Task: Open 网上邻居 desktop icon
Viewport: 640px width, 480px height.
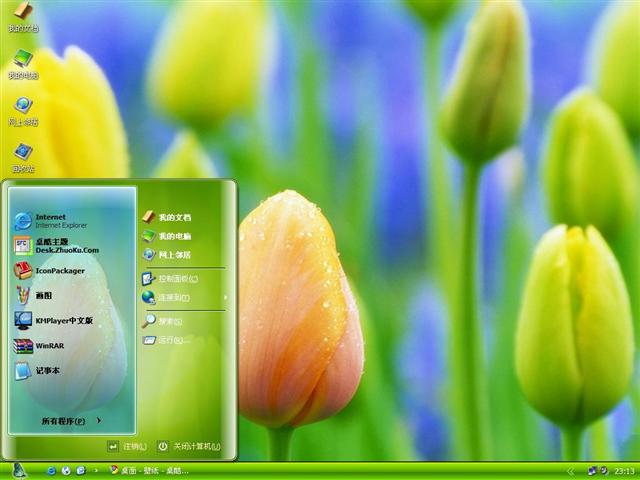Action: coord(23,111)
